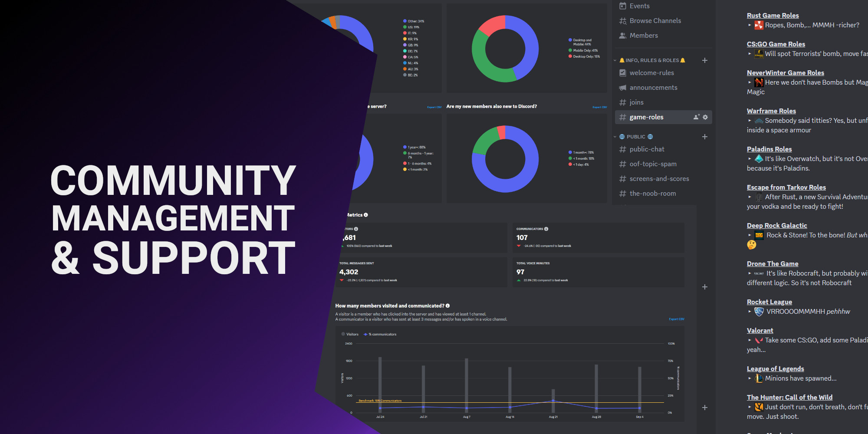This screenshot has width=868, height=434.
Task: Click the Warframe emoji icon
Action: [x=759, y=121]
